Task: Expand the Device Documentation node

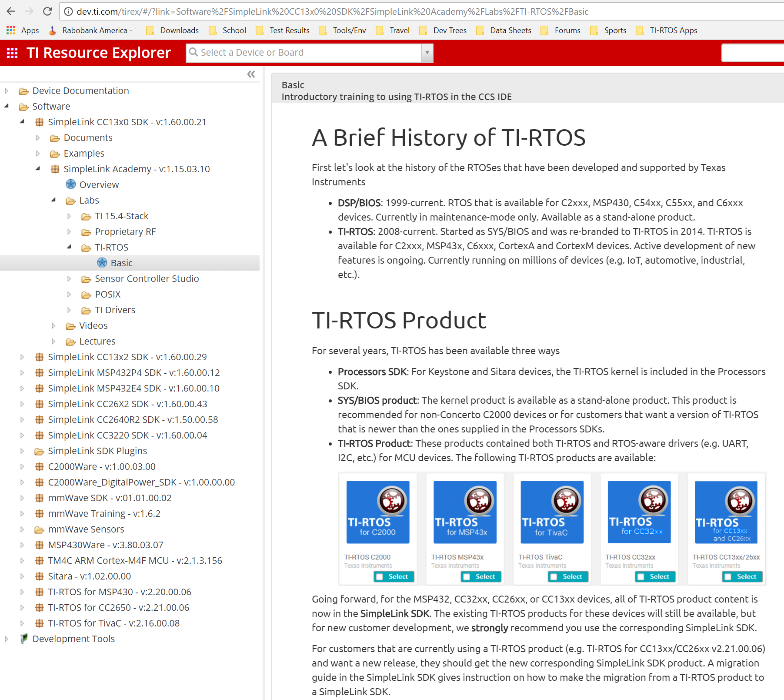Action: pyautogui.click(x=7, y=91)
